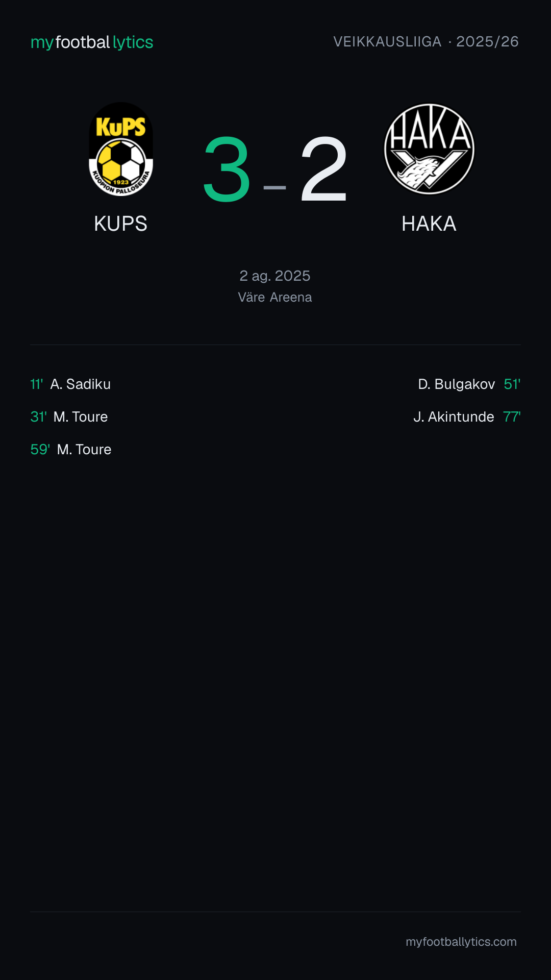Open the Väre Areena venue text
The height and width of the screenshot is (980, 551).
point(275,297)
